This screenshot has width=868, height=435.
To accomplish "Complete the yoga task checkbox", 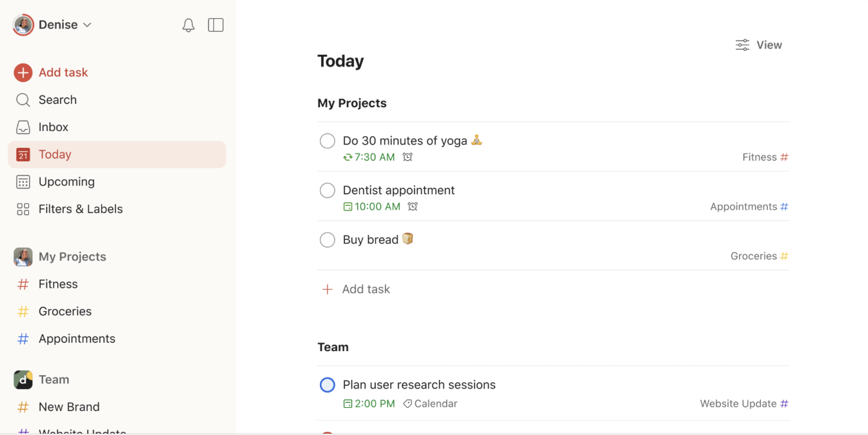I will pos(328,141).
